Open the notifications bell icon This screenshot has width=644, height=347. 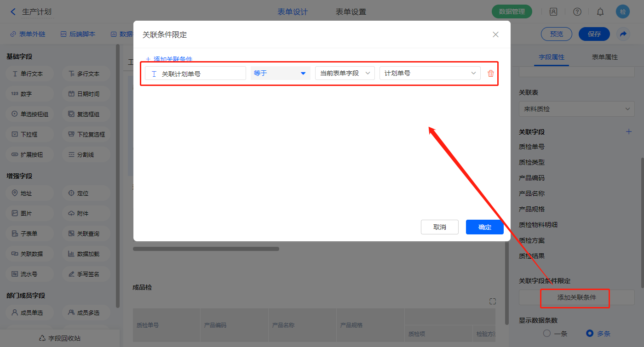(x=600, y=12)
